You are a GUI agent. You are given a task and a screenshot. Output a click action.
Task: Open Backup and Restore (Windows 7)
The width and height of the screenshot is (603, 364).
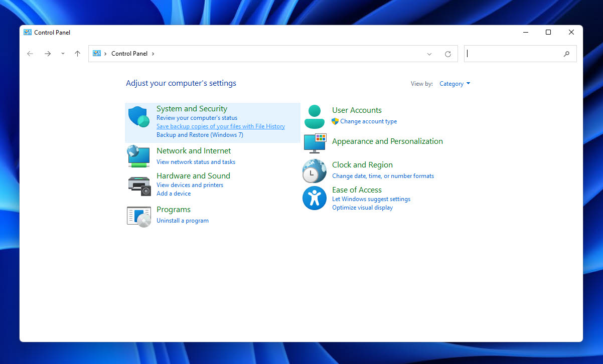[x=200, y=135]
